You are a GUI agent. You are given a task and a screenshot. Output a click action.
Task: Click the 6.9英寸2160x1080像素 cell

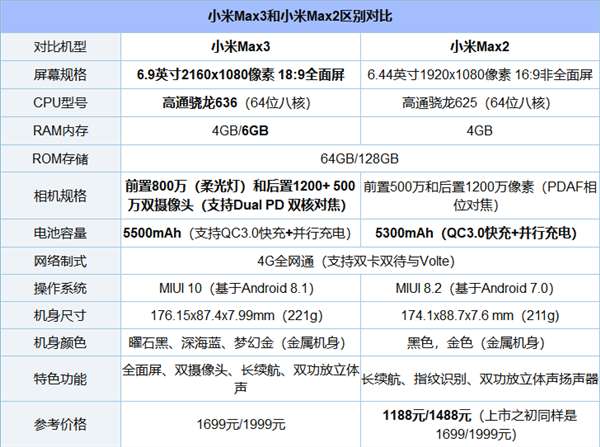pos(241,75)
